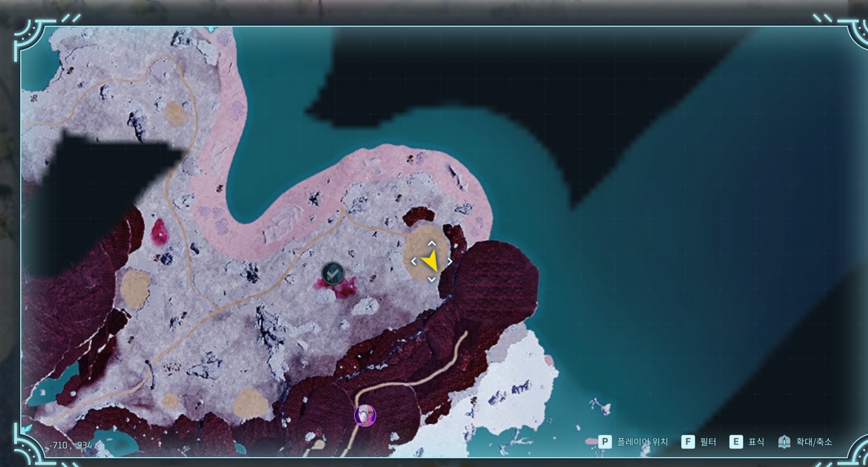The height and width of the screenshot is (467, 868).
Task: Click the 확대/축소 zoom label
Action: click(x=814, y=442)
